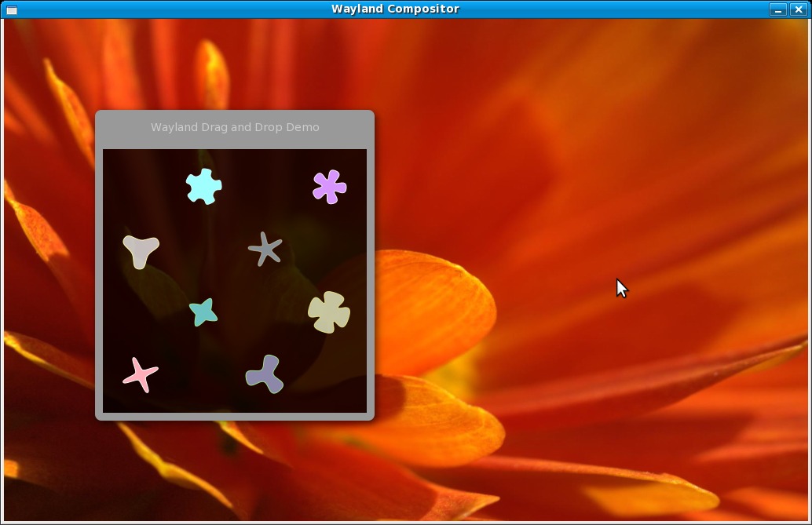Screen dimensions: 812x525
Task: Click the Wayland Drag and Drop Demo title
Action: click(x=235, y=127)
